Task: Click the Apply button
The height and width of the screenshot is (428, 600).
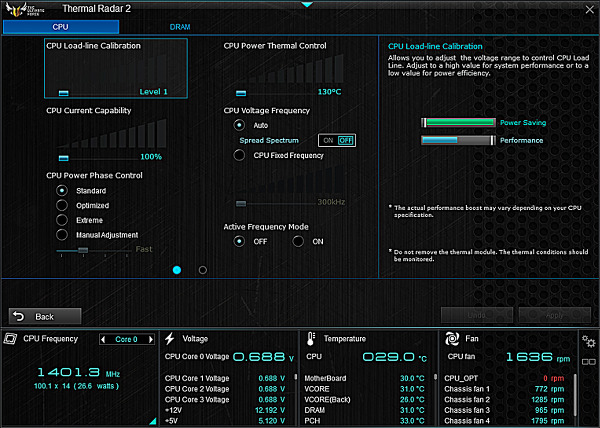Action: coord(554,315)
